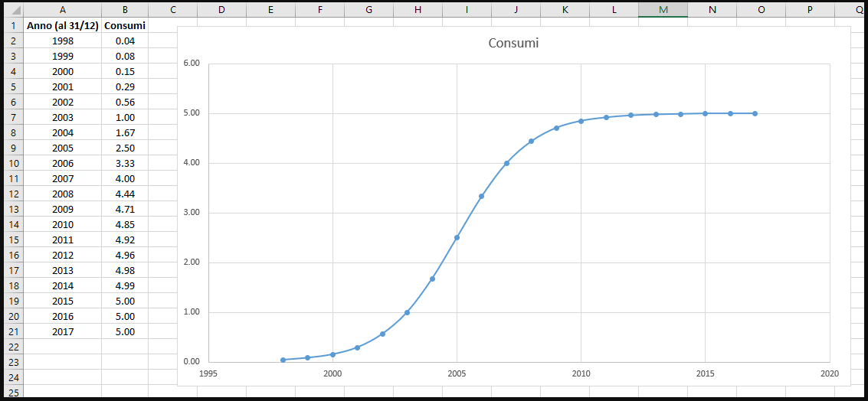868x401 pixels.
Task: Click cell containing year 2010
Action: pyautogui.click(x=62, y=224)
